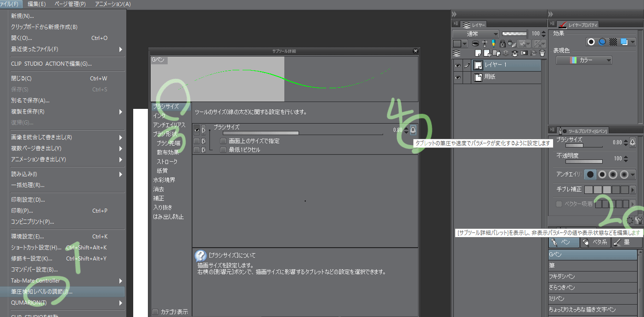The width and height of the screenshot is (644, 317).
Task: Select the 入り抜き category in サブツール詳細
Action: tap(163, 208)
